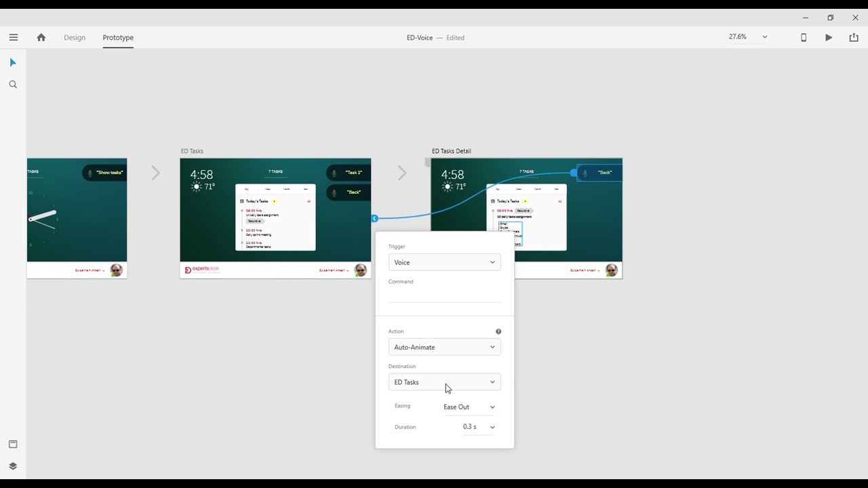Screen dimensions: 868x488
Task: Open the Action Auto-Animate dropdown
Action: (x=445, y=347)
